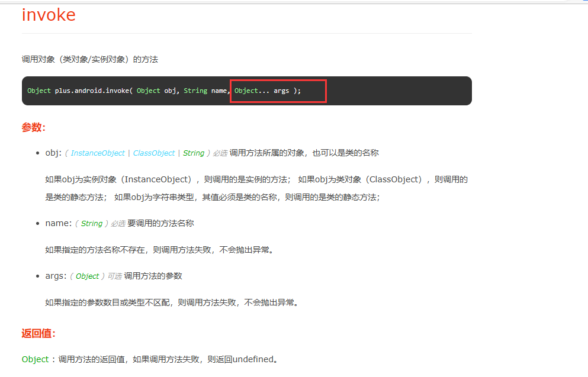This screenshot has height=377, width=588.
Task: Click the 参数 section heading
Action: point(33,126)
